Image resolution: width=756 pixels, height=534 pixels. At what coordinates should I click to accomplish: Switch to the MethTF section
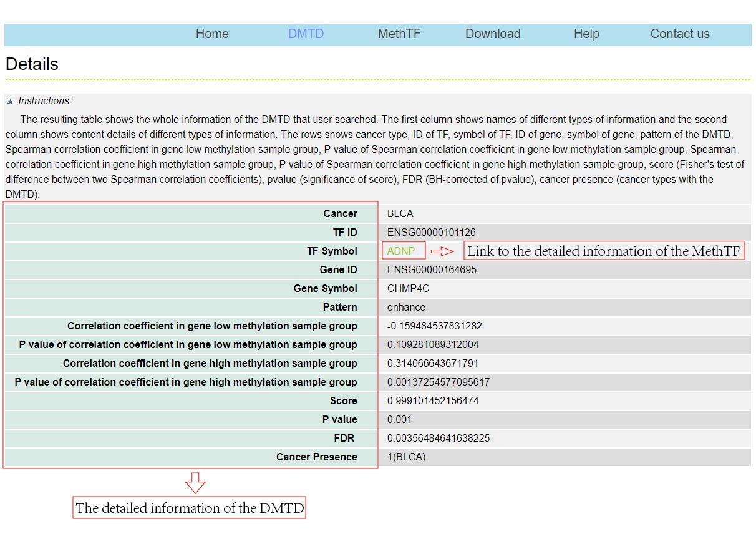click(399, 34)
